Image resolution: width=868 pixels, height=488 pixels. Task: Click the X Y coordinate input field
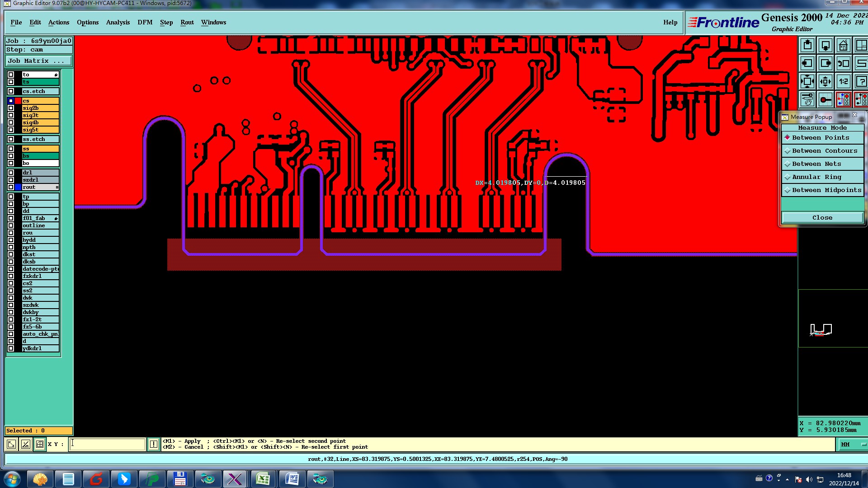click(108, 444)
